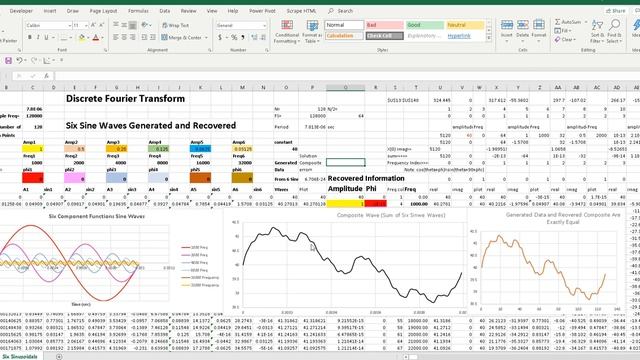Expand AutoSum dropdown arrow
This screenshot has width=640, height=360.
point(586,22)
